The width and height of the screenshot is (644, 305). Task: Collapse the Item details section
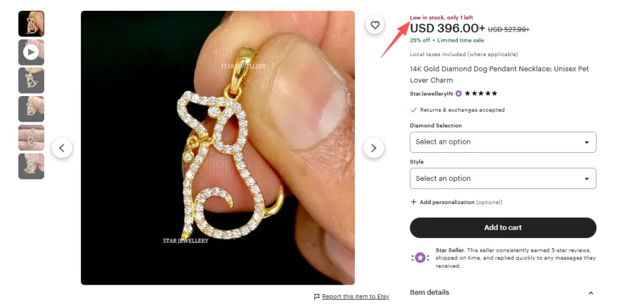click(x=590, y=293)
